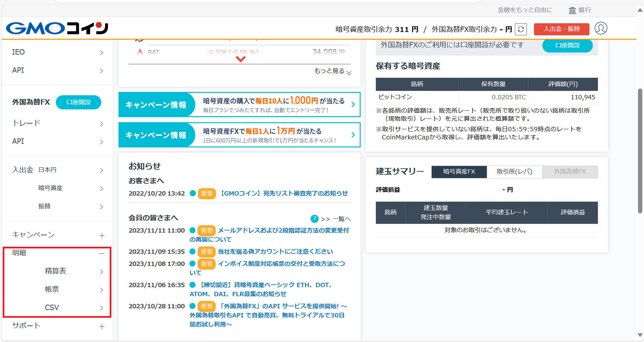Open the user account profile icon
The width and height of the screenshot is (644, 342).
tap(601, 28)
